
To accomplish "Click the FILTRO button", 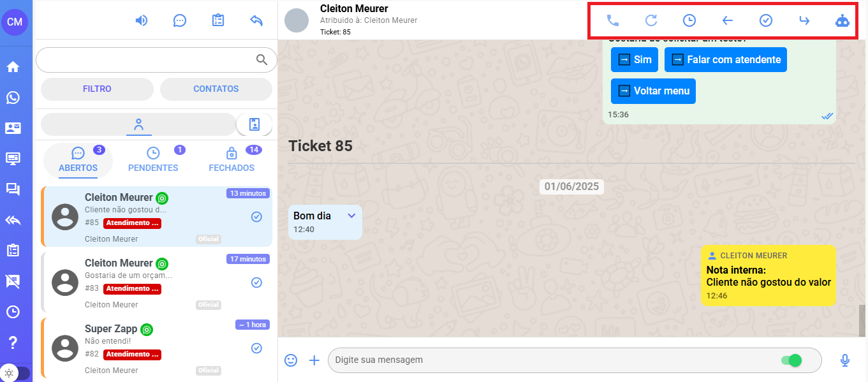I will 97,89.
